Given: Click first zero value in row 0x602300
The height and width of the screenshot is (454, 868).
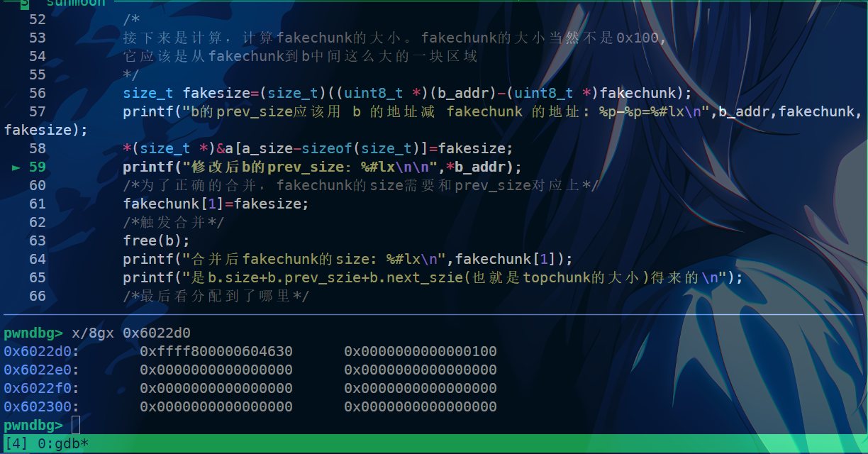Looking at the screenshot, I should (216, 406).
